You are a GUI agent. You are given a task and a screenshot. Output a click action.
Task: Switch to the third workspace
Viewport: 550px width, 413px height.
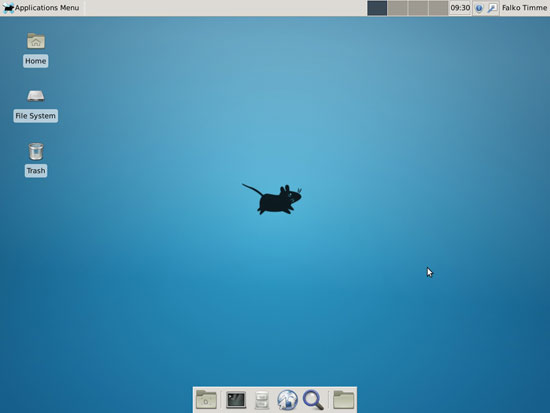(418, 8)
